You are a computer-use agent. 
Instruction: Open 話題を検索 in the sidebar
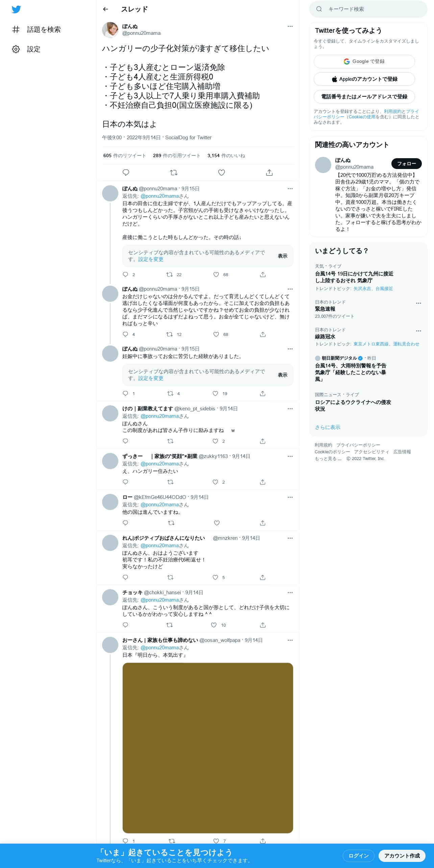click(37, 30)
